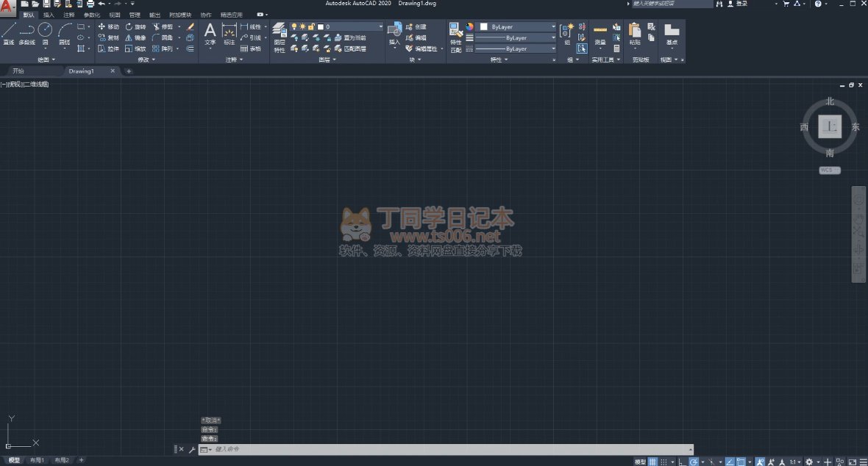Screen dimensions: 868x466
Task: Click the Measure (测量) tool icon
Action: click(x=600, y=32)
